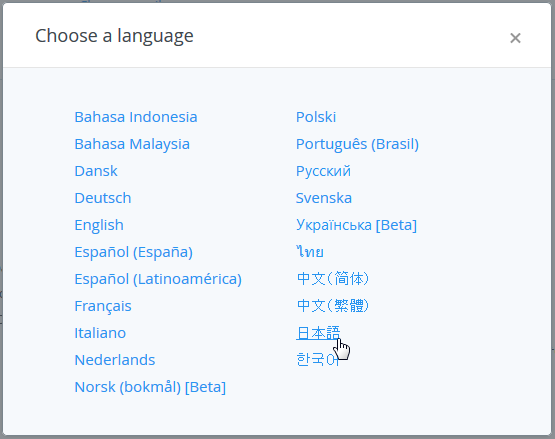Pick English from the language list
This screenshot has height=439, width=555.
click(x=99, y=225)
